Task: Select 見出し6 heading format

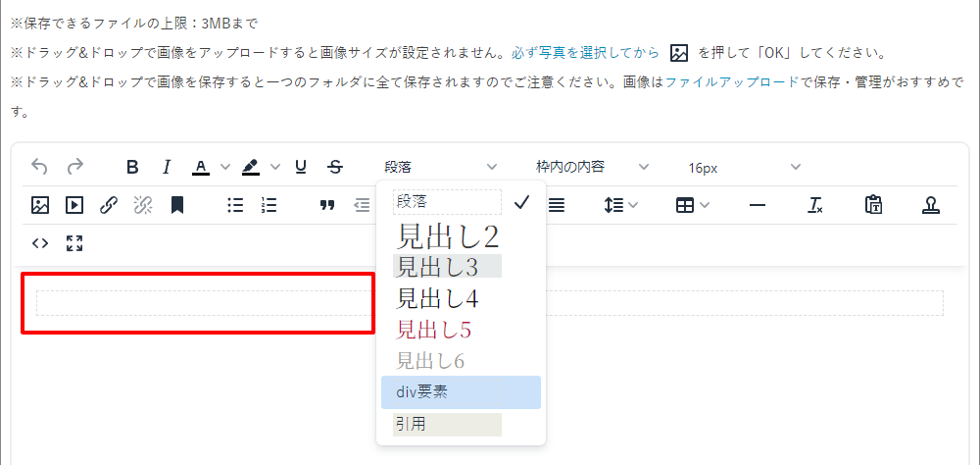Action: click(x=461, y=360)
